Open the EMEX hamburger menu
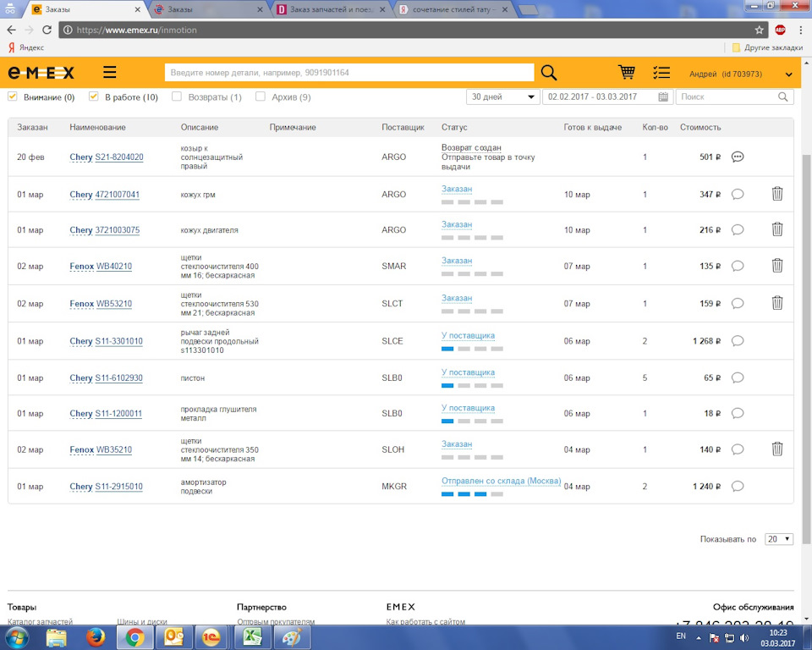This screenshot has width=812, height=650. tap(109, 73)
